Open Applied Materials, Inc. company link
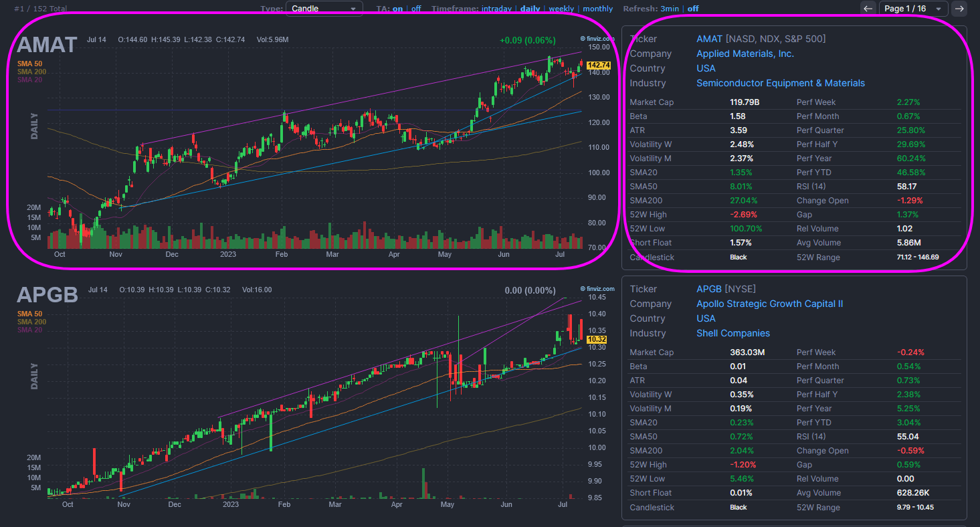Screen dimensions: 980x527 click(745, 54)
